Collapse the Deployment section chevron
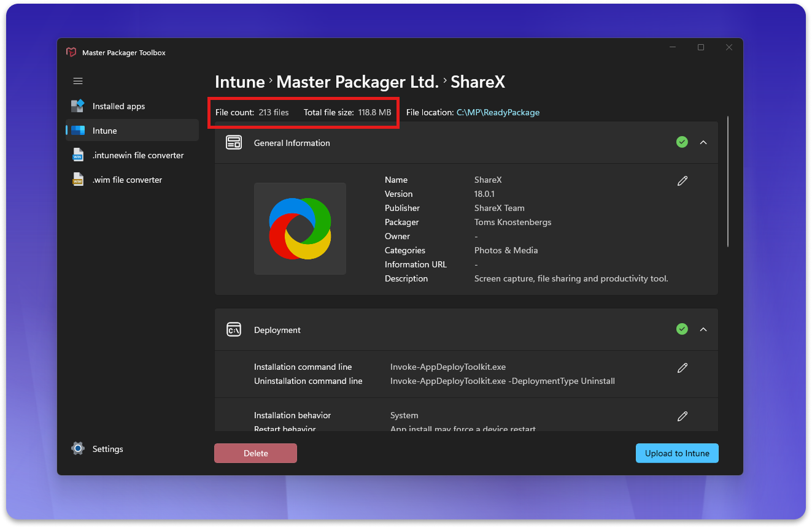This screenshot has height=528, width=812. coord(703,329)
